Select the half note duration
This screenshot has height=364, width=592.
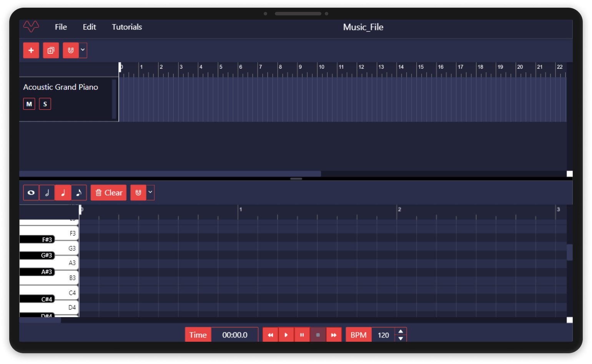pos(47,193)
